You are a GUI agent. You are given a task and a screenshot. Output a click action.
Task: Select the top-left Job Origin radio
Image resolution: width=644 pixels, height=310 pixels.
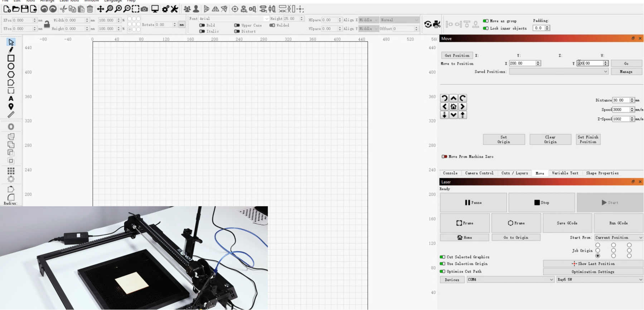click(x=597, y=245)
